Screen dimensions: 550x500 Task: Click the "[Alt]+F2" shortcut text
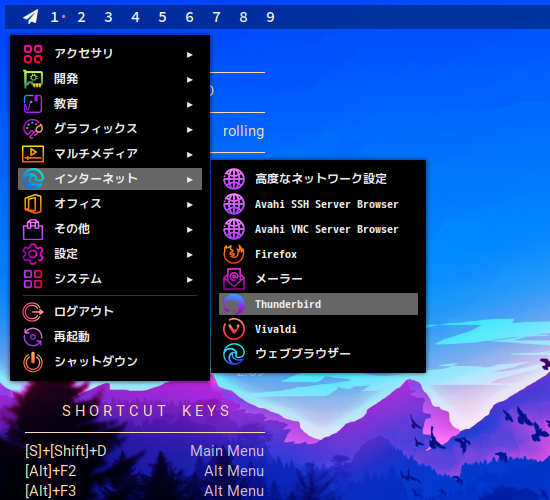[51, 471]
